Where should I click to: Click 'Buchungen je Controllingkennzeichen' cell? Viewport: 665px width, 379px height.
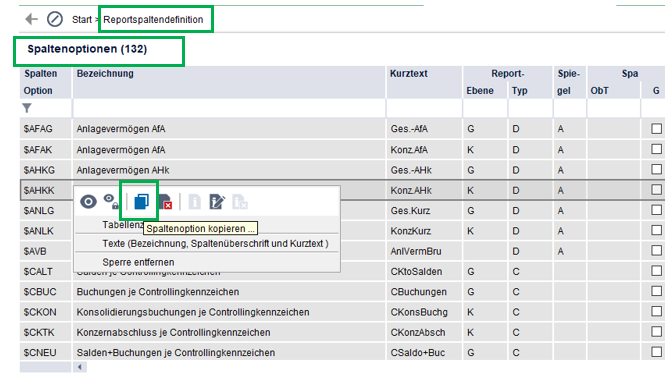(229, 292)
